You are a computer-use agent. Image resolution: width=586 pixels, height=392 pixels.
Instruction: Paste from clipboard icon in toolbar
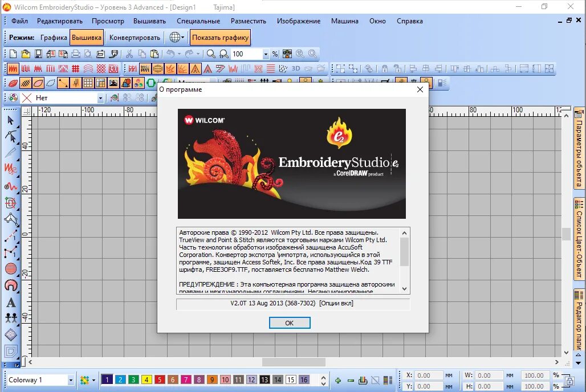click(154, 54)
